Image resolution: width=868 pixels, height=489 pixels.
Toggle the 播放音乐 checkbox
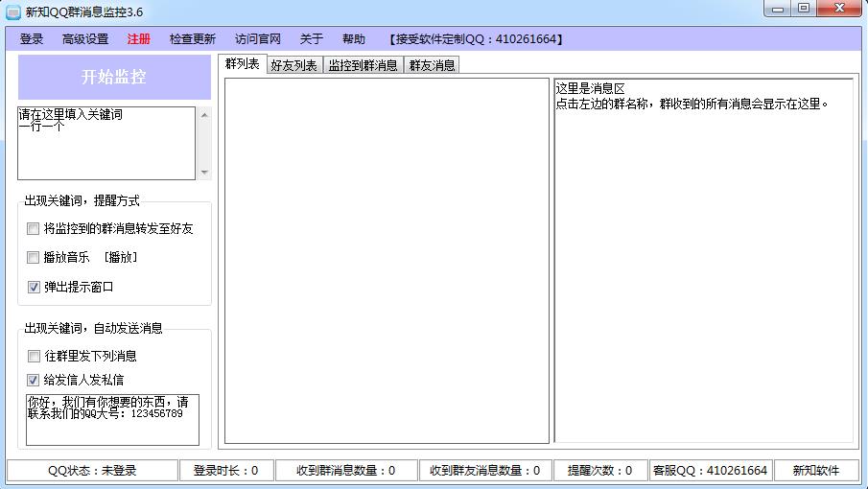(35, 258)
